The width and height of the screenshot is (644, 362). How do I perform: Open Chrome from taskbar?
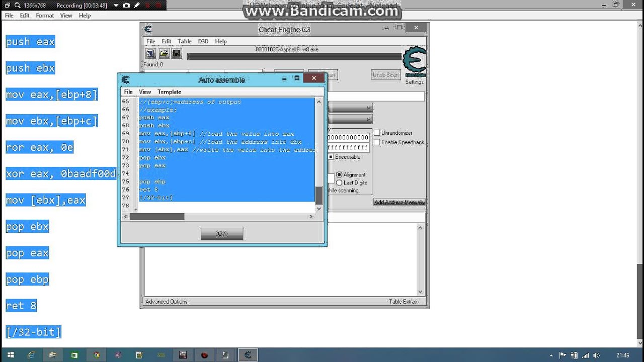(96, 355)
